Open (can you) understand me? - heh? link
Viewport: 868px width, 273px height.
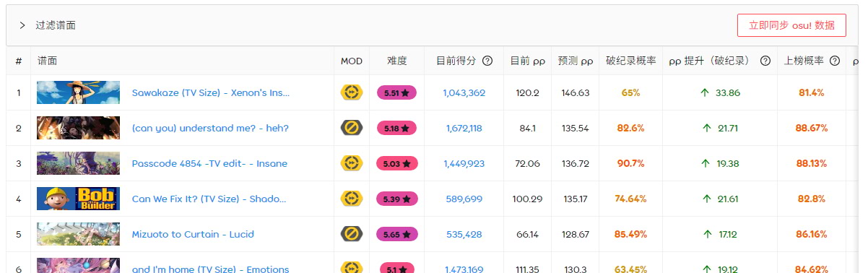point(210,128)
